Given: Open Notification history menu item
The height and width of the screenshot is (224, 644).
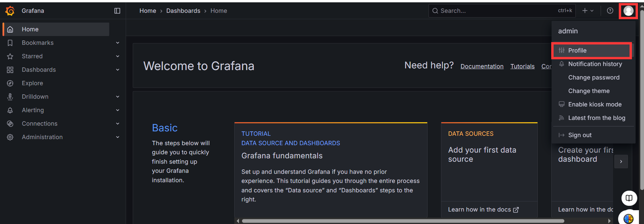Looking at the screenshot, I should (x=593, y=64).
